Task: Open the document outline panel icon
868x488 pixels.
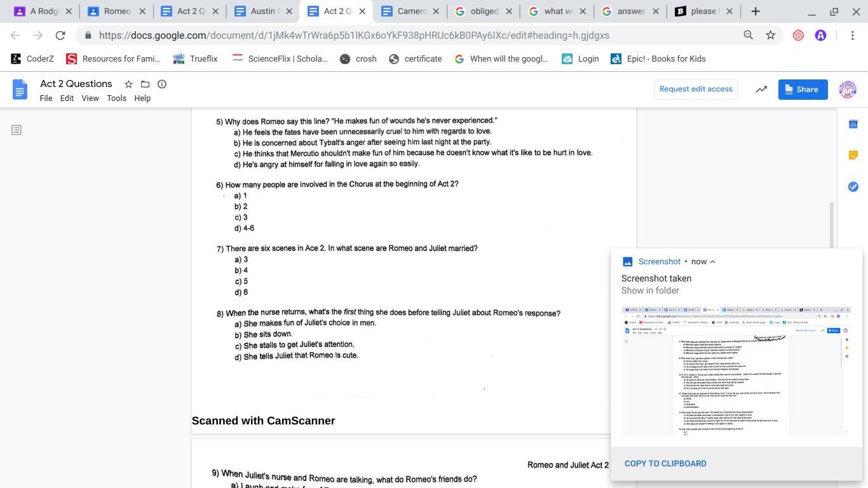Action: click(17, 130)
